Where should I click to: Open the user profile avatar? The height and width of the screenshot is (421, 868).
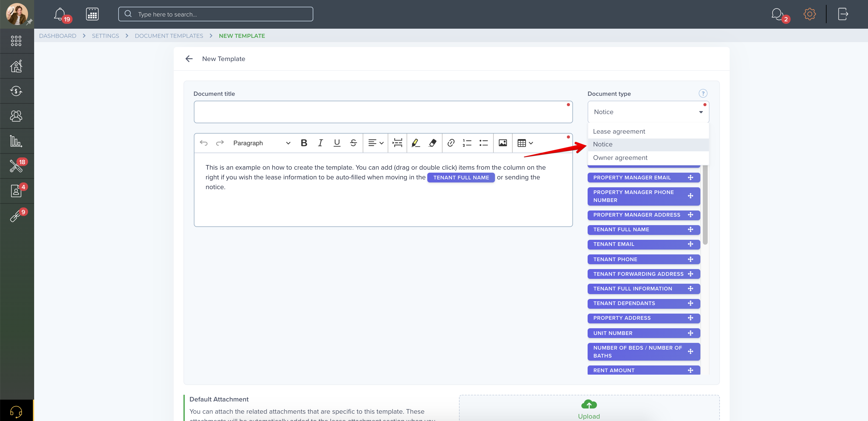point(16,14)
